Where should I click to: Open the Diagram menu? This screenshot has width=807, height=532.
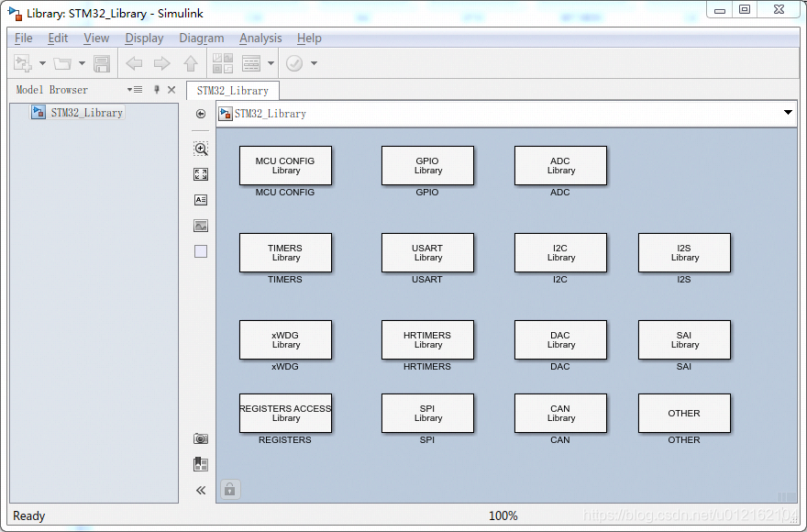click(201, 39)
